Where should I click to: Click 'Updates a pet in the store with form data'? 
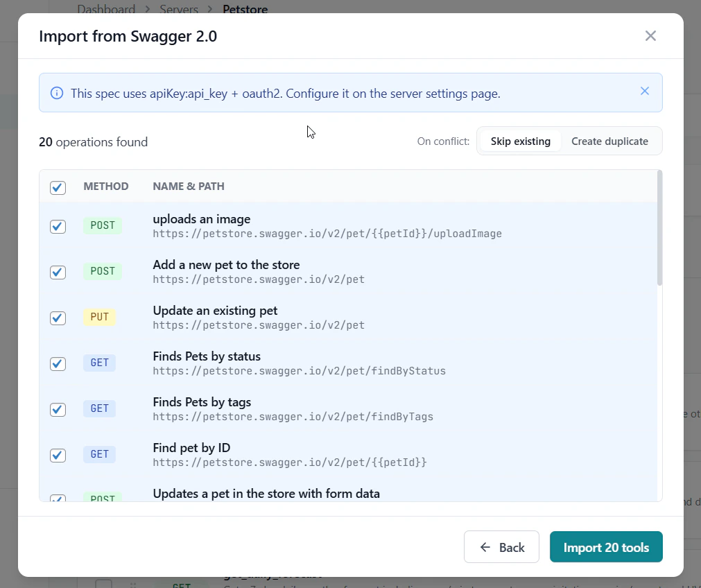266,494
